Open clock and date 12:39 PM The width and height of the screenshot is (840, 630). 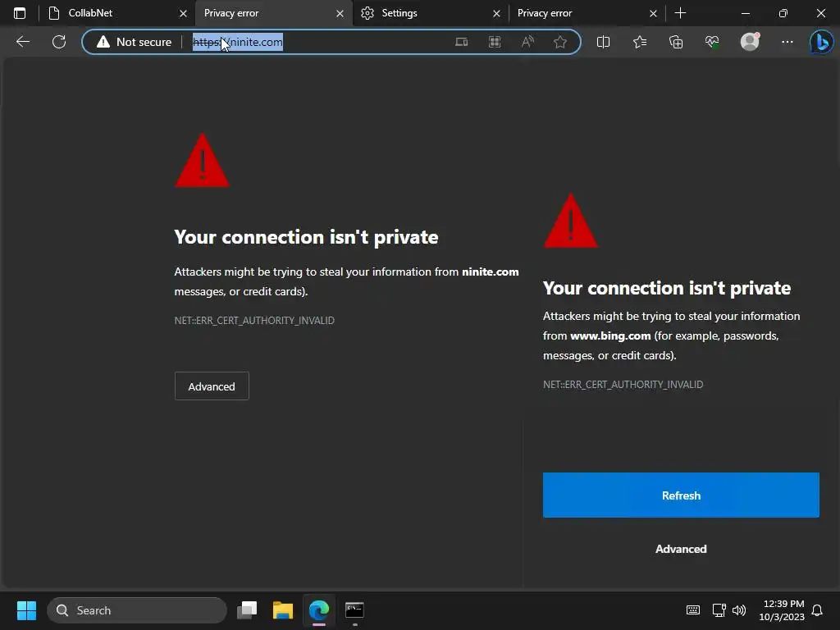click(782, 610)
